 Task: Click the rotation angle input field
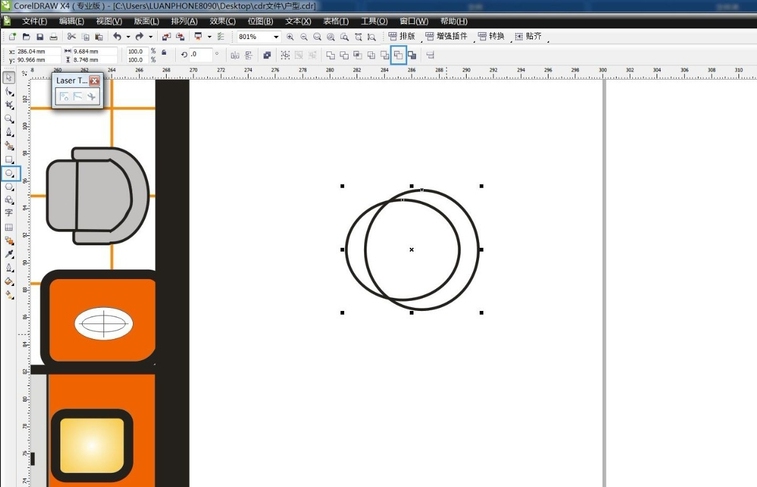[x=200, y=55]
